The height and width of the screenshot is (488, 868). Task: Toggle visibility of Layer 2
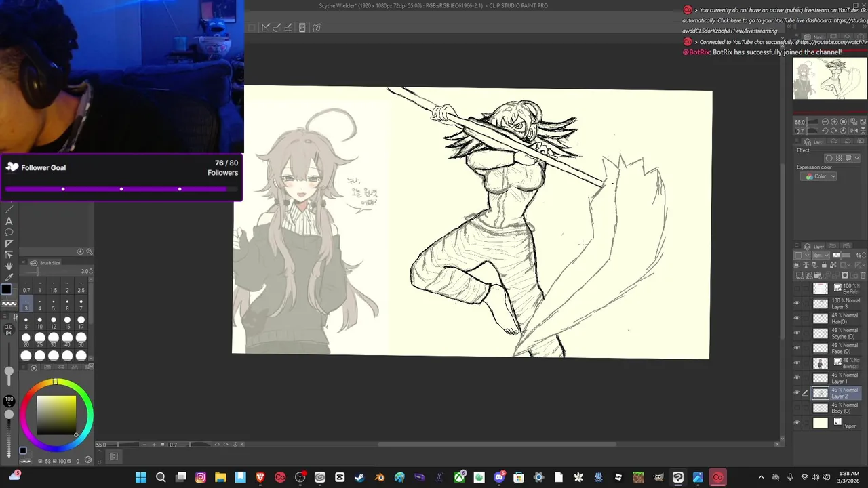pos(797,392)
